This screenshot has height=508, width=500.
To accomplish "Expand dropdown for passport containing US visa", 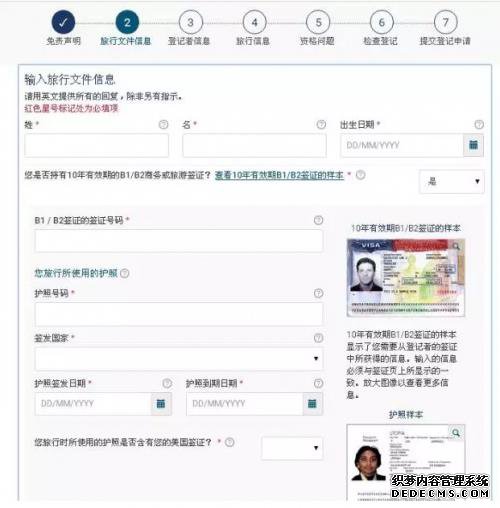I will point(292,448).
